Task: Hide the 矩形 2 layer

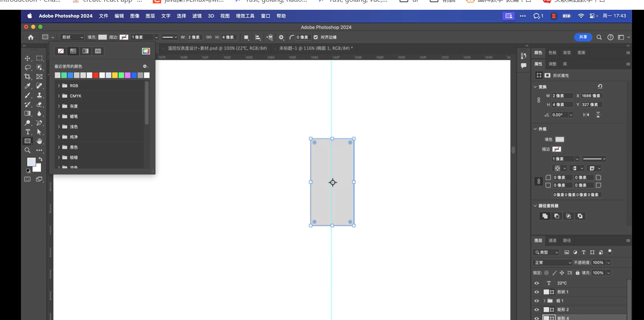Action: 536,309
